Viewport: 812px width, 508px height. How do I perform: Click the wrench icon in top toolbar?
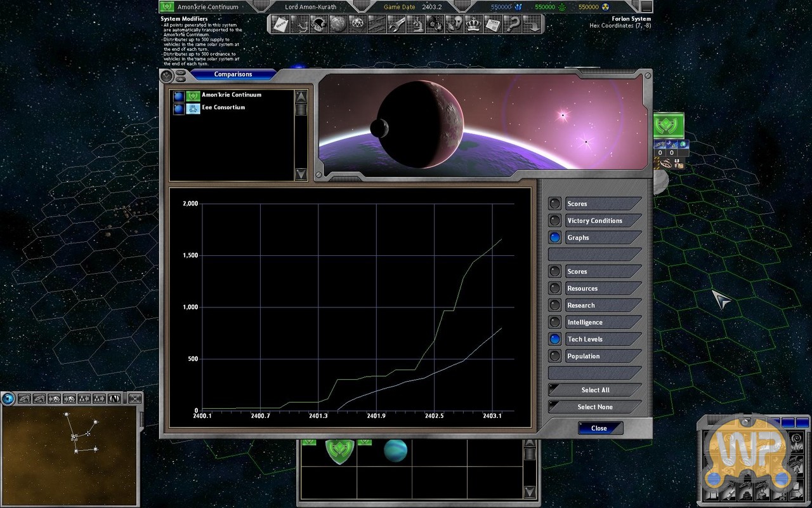click(x=396, y=25)
